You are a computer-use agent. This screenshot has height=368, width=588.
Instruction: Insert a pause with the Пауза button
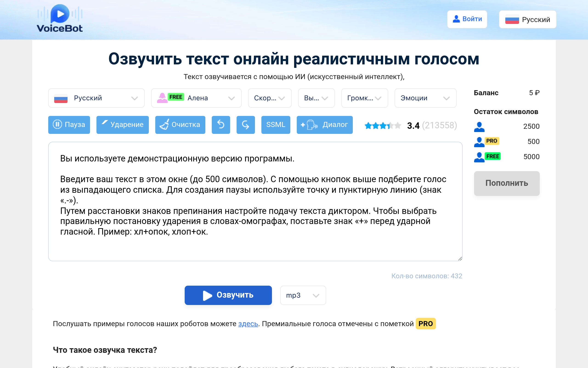click(69, 125)
